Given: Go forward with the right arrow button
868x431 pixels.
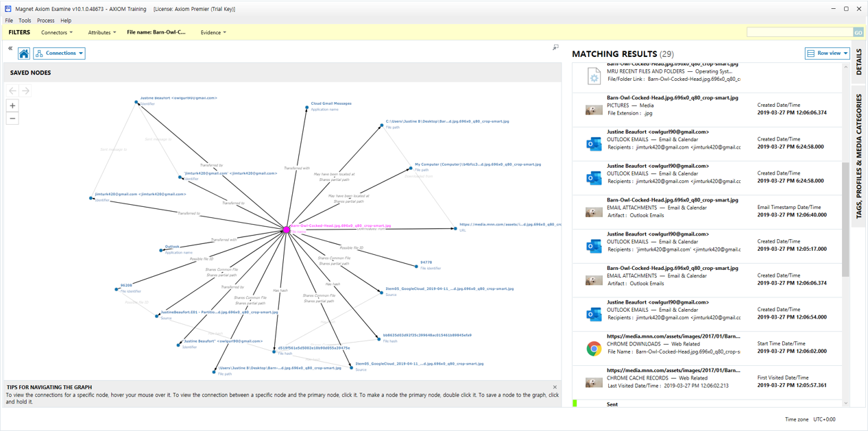Looking at the screenshot, I should pos(25,90).
